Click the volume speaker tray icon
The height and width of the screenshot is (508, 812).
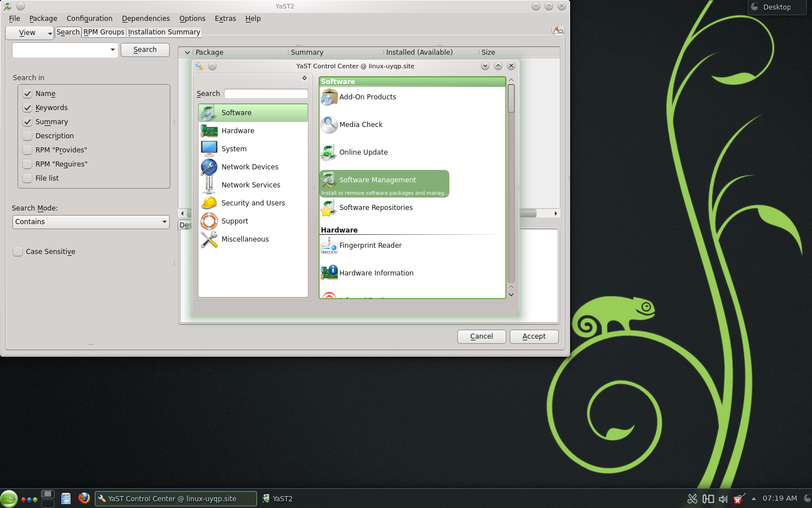click(x=723, y=499)
